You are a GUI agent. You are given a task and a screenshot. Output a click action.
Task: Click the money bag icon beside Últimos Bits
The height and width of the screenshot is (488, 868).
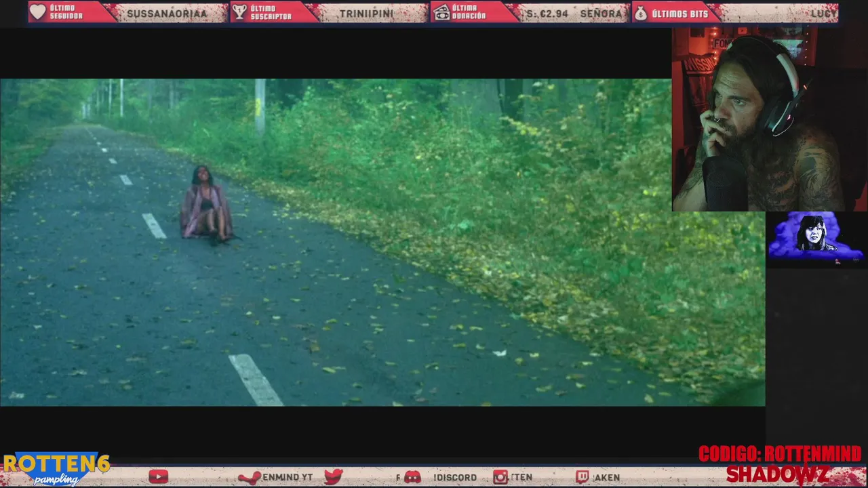click(640, 13)
